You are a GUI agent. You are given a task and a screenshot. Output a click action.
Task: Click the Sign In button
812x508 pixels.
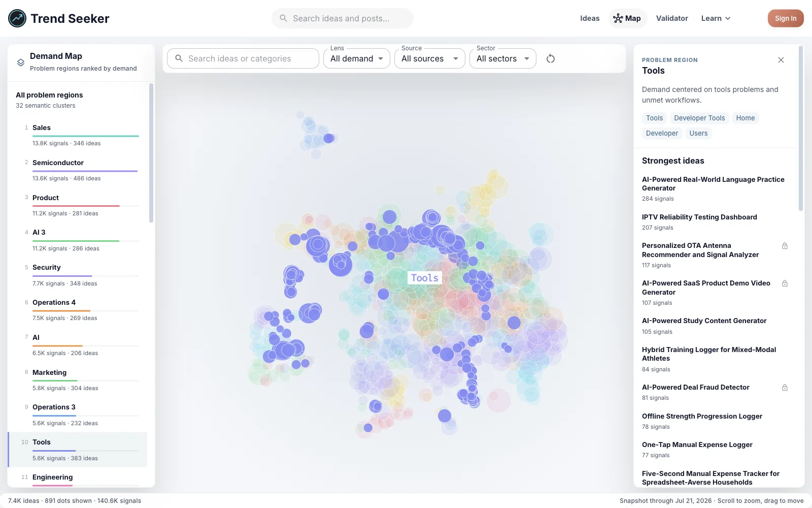click(x=786, y=18)
